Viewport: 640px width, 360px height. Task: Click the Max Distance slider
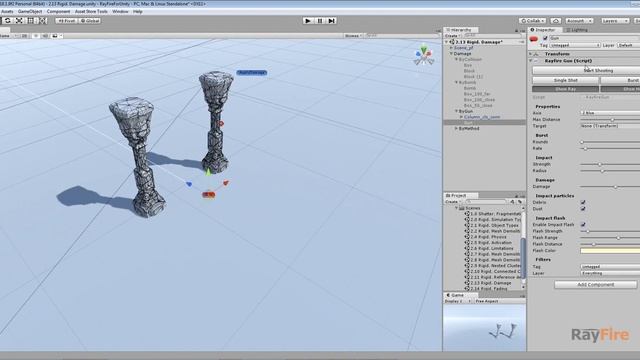click(610, 120)
